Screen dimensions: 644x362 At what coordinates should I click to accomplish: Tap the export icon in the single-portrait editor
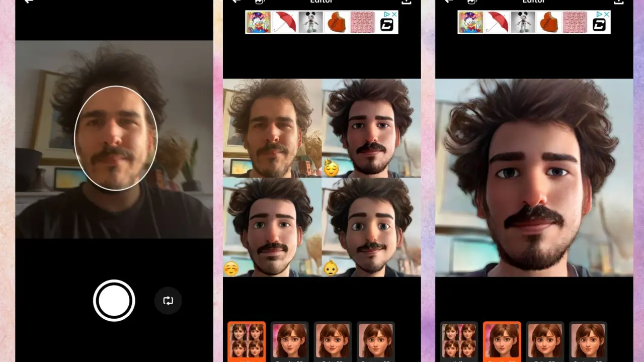619,2
